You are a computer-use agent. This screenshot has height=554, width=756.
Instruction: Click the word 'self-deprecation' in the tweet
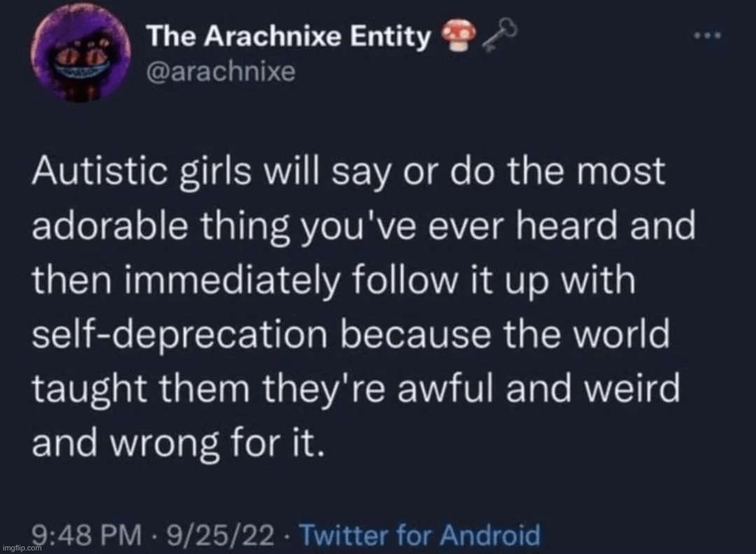pos(180,334)
